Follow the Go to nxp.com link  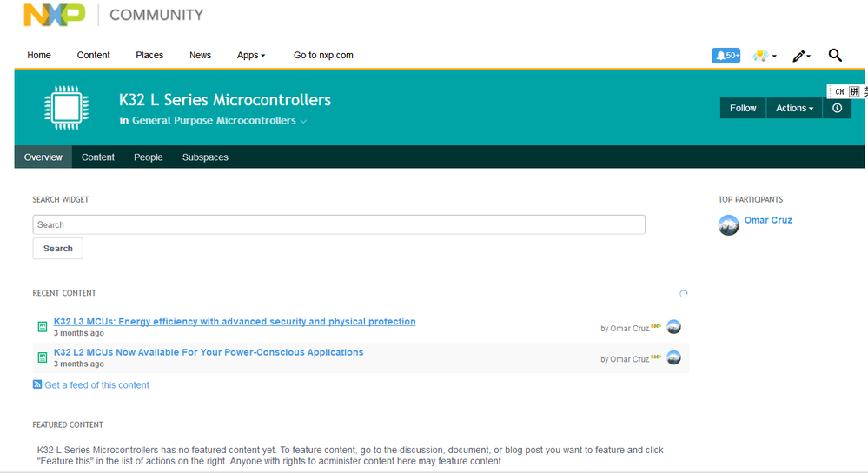[323, 56]
